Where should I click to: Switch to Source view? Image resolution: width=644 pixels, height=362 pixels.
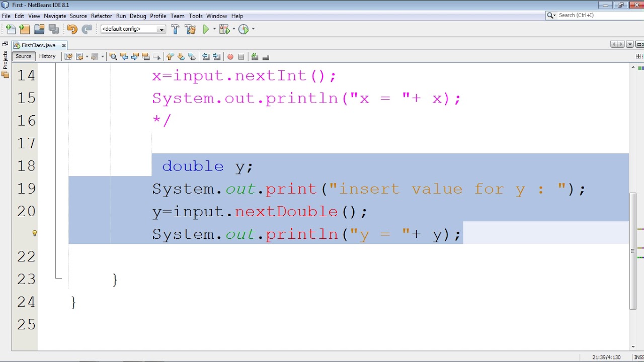pyautogui.click(x=23, y=56)
